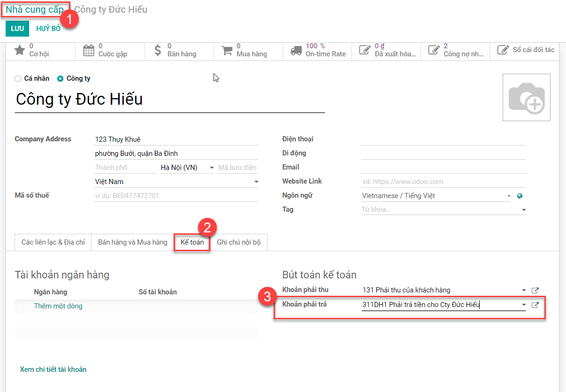566x392 pixels.
Task: Expand the Việt Nam country dropdown
Action: pyautogui.click(x=256, y=182)
